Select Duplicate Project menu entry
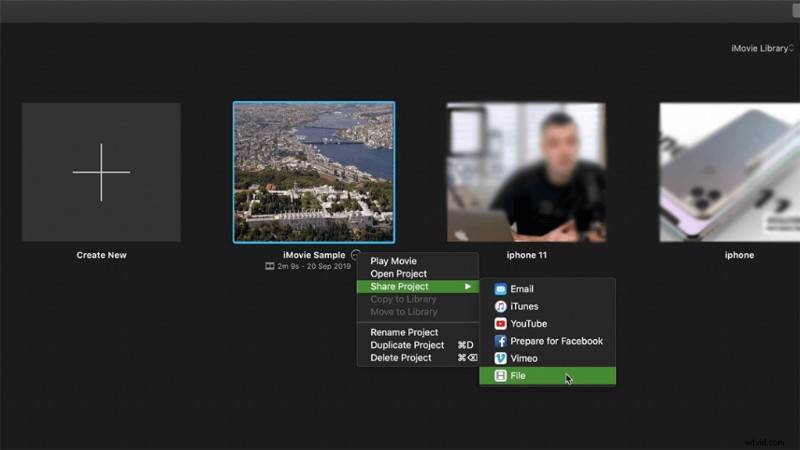 (417, 345)
